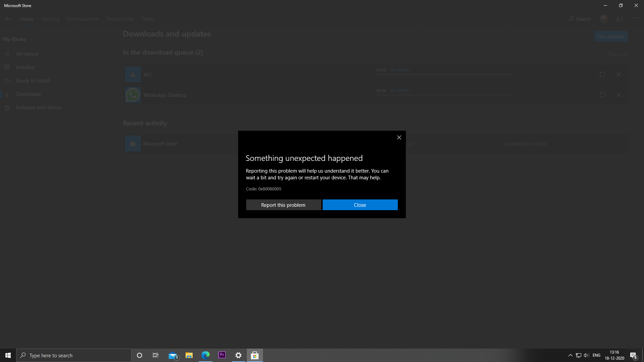
Task: Select All owned in My library
Action: pyautogui.click(x=27, y=54)
